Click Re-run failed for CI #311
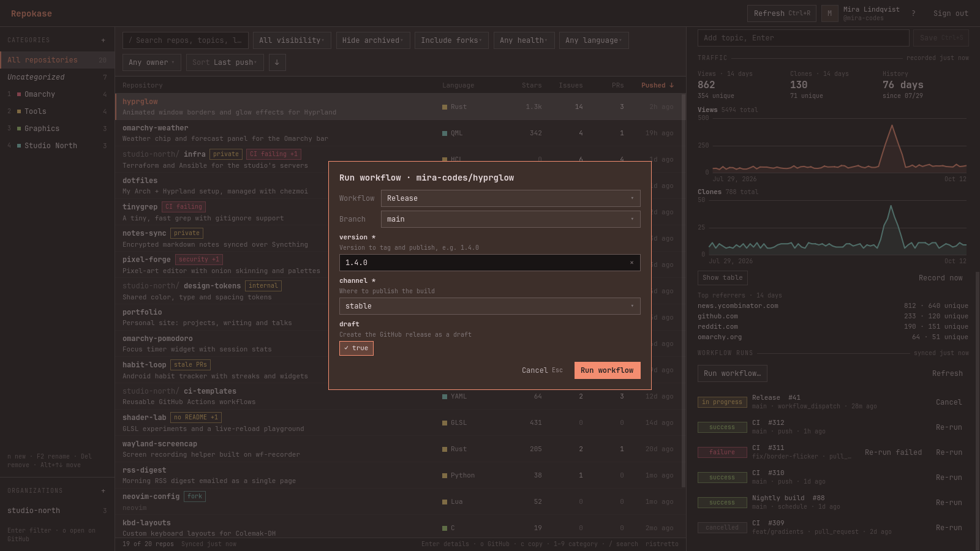 click(893, 452)
